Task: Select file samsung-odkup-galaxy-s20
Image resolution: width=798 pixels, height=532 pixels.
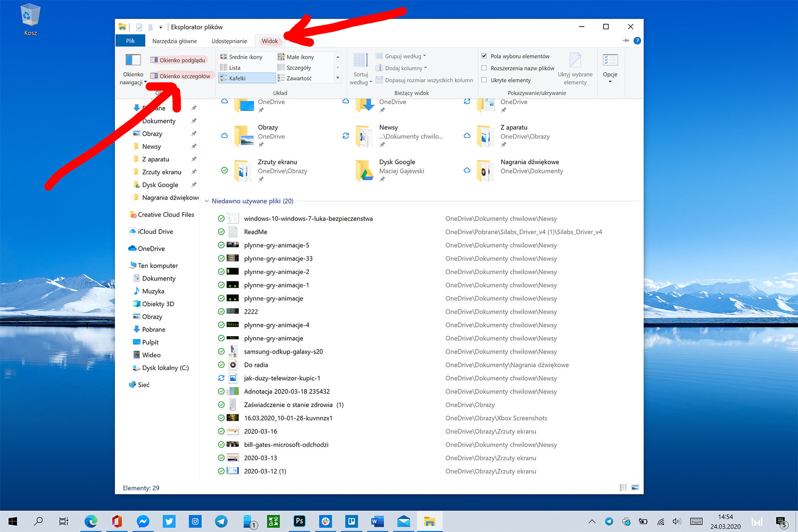Action: pyautogui.click(x=284, y=351)
